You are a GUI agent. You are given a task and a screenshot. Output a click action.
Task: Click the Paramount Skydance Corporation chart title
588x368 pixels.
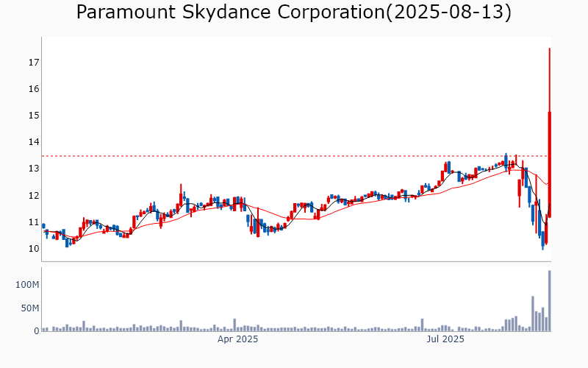[x=294, y=13]
